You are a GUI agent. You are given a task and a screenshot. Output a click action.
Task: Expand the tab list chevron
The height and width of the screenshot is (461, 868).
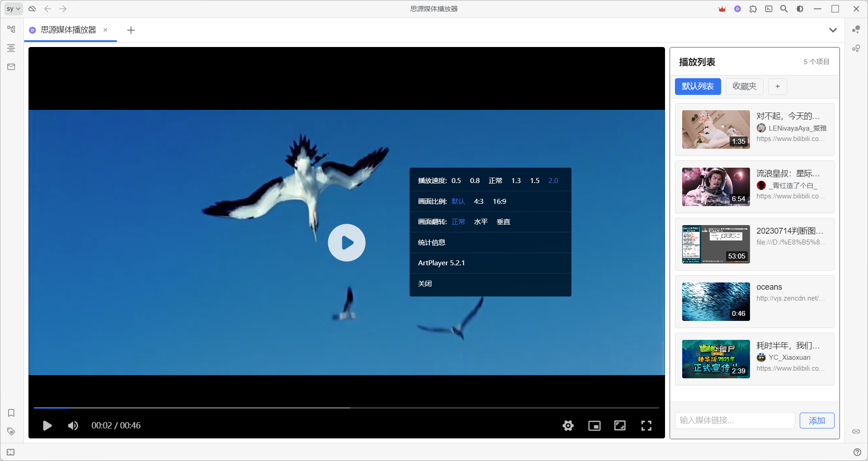coord(833,30)
